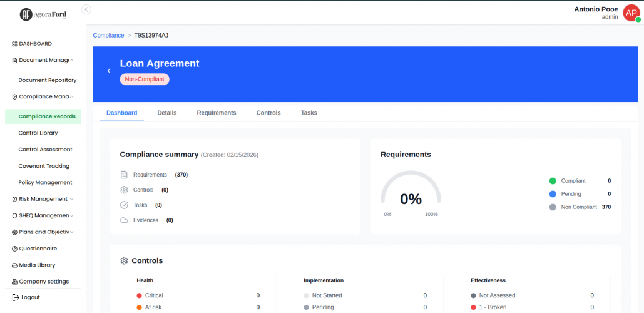Click the Compliance Management shield icon
644x313 pixels.
point(14,97)
